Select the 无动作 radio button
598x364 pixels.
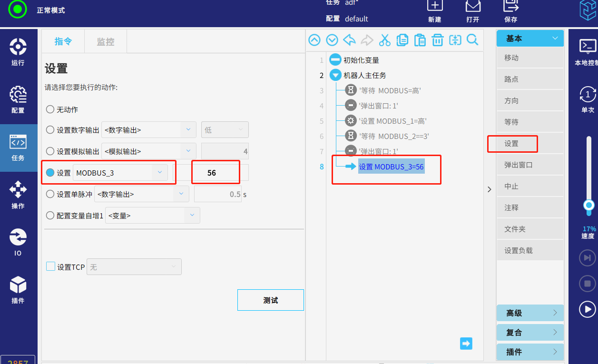[50, 109]
